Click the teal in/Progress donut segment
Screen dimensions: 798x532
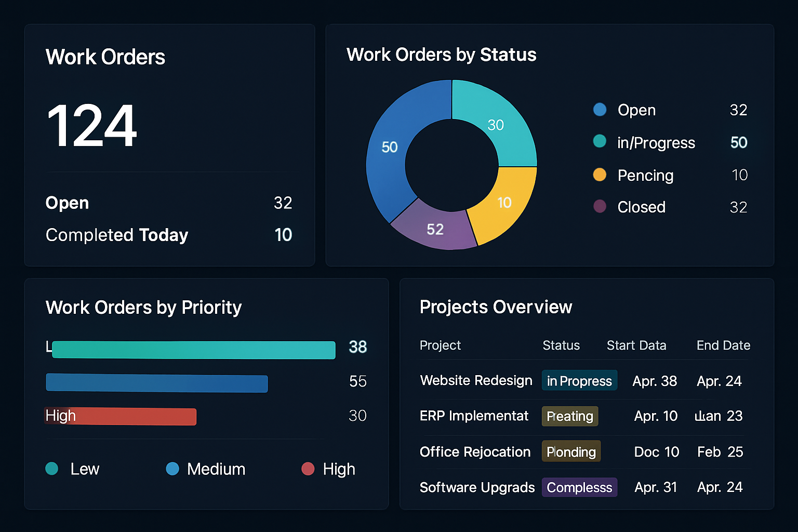click(x=499, y=125)
